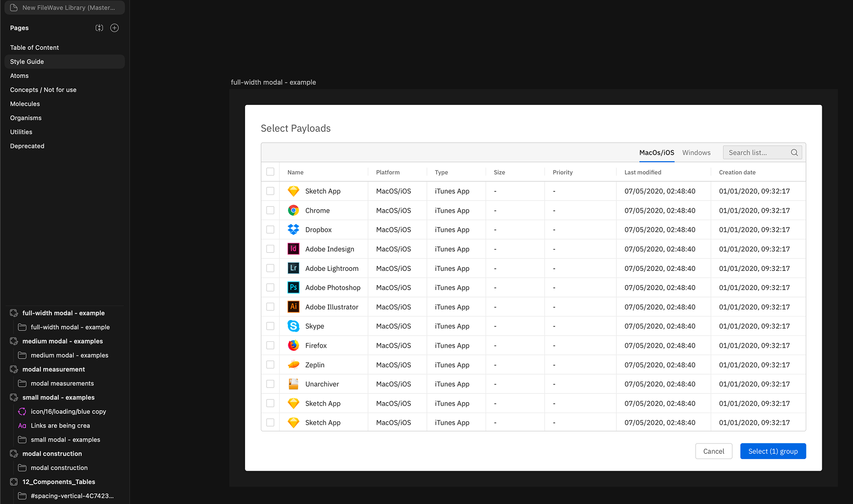Click the Cancel button
This screenshot has height=504, width=853.
coord(714,451)
